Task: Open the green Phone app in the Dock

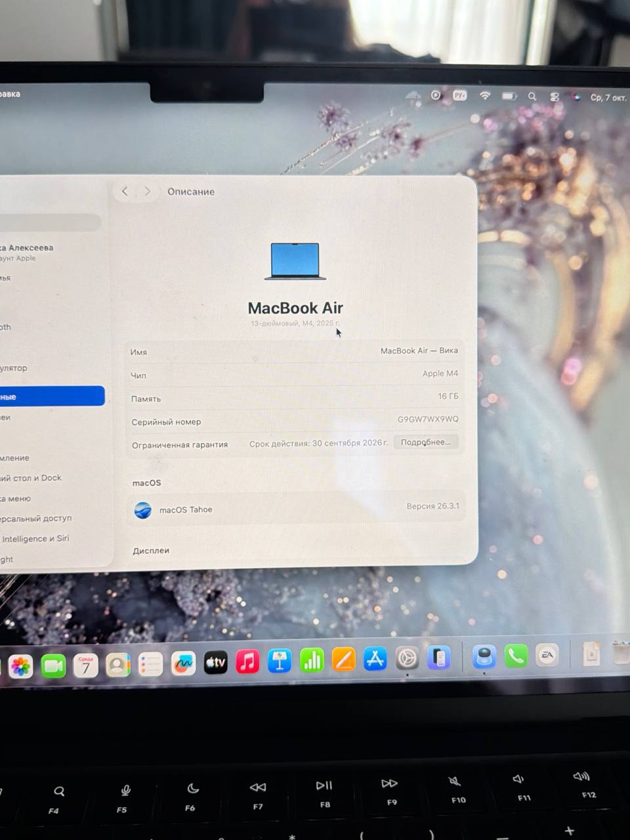Action: click(x=516, y=656)
